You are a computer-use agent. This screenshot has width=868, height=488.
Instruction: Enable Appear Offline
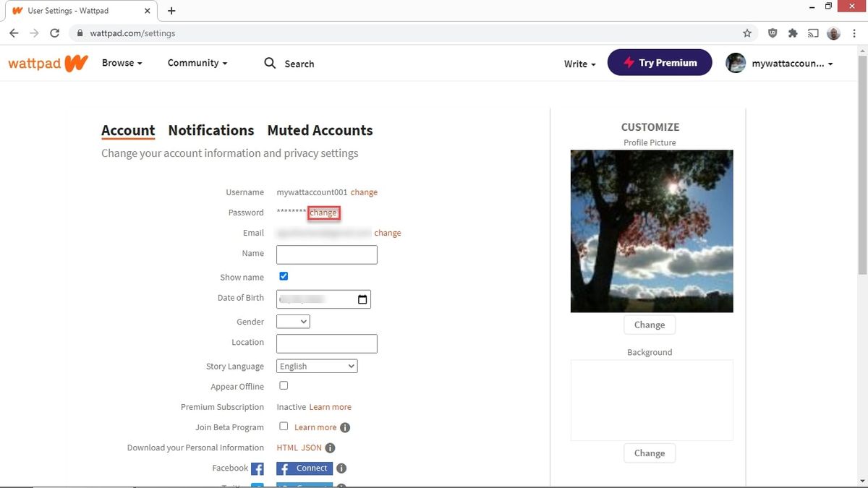[x=284, y=385]
